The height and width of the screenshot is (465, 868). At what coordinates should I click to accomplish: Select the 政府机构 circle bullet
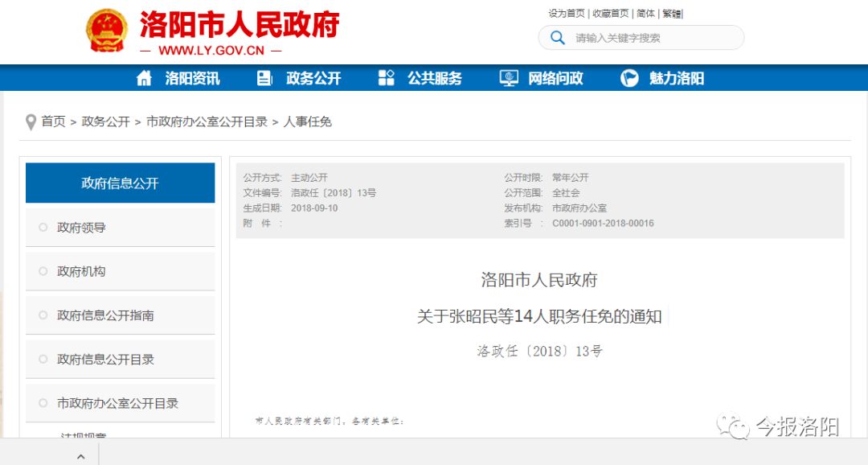tap(43, 272)
